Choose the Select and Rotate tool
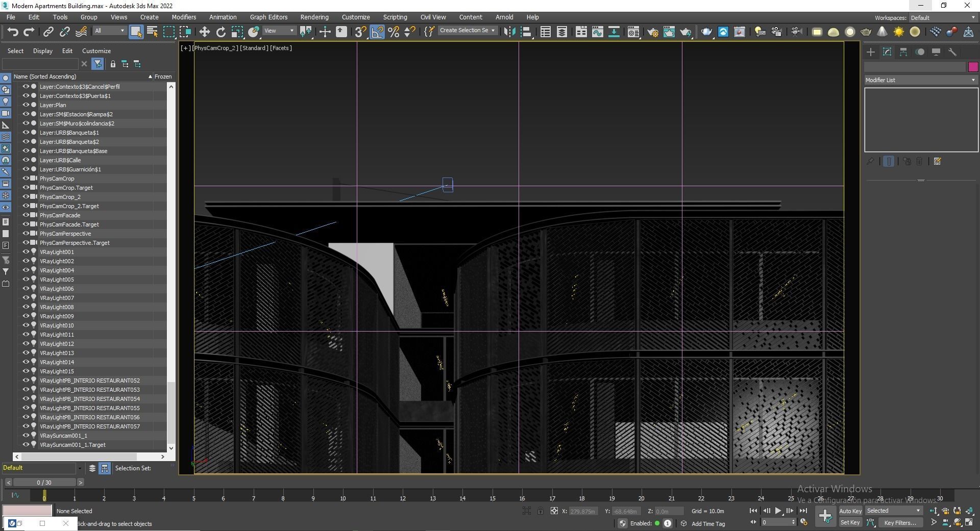Screen dimensions: 980x531 (x=220, y=32)
